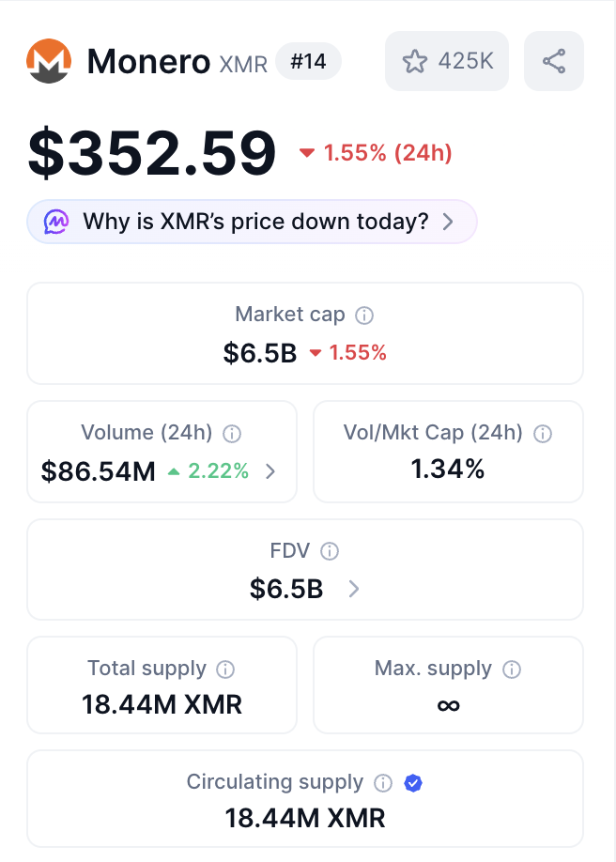Click the 425K watchlist count button
This screenshot has width=616, height=862.
click(x=447, y=60)
